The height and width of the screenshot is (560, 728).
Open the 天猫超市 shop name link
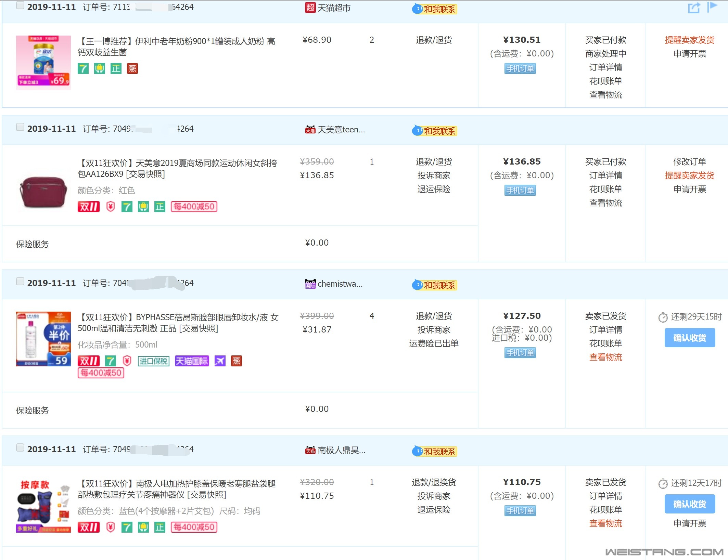click(334, 8)
